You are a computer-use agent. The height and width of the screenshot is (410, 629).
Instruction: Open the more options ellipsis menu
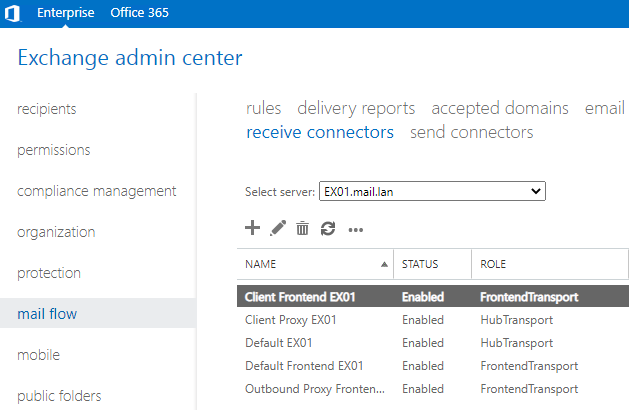coord(355,230)
